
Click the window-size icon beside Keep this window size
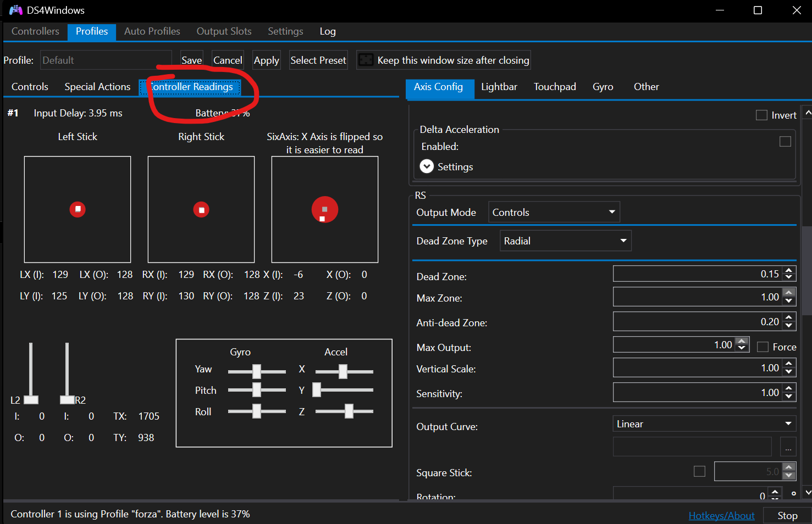[366, 60]
